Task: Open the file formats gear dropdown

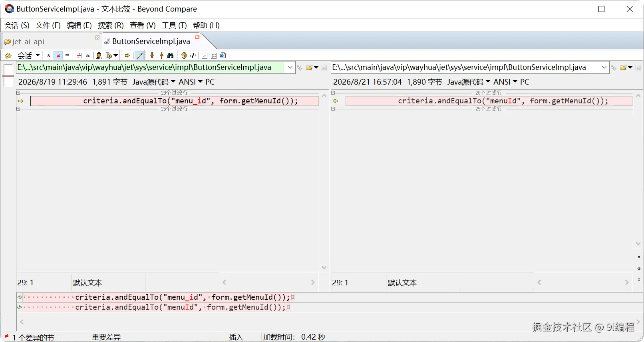Action: click(x=112, y=55)
